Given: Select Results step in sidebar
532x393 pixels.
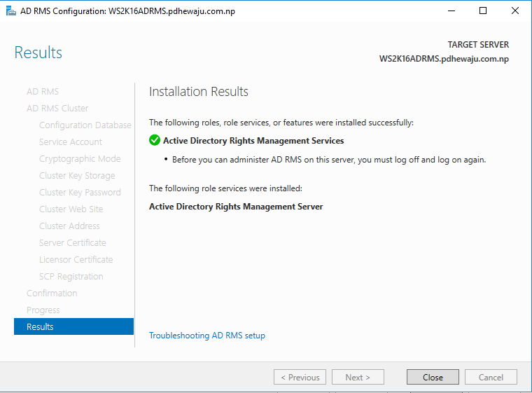Looking at the screenshot, I should point(73,326).
